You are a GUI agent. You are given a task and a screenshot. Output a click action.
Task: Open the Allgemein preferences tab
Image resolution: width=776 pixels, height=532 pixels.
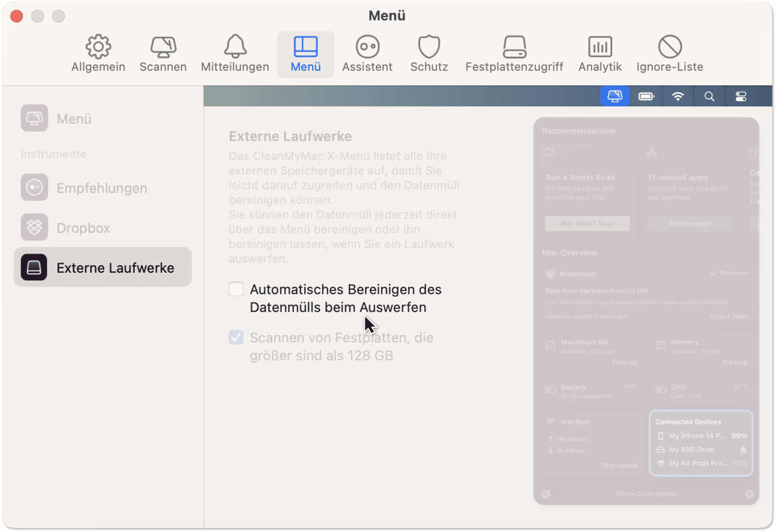click(x=98, y=54)
